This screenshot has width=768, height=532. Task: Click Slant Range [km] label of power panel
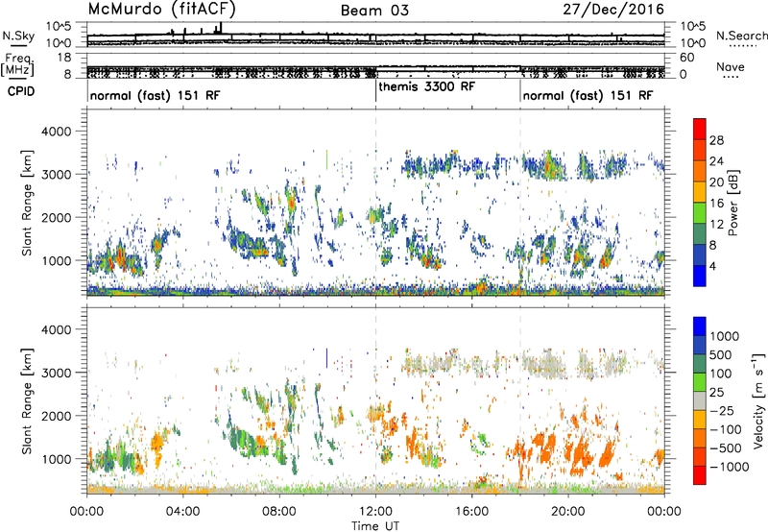27,203
